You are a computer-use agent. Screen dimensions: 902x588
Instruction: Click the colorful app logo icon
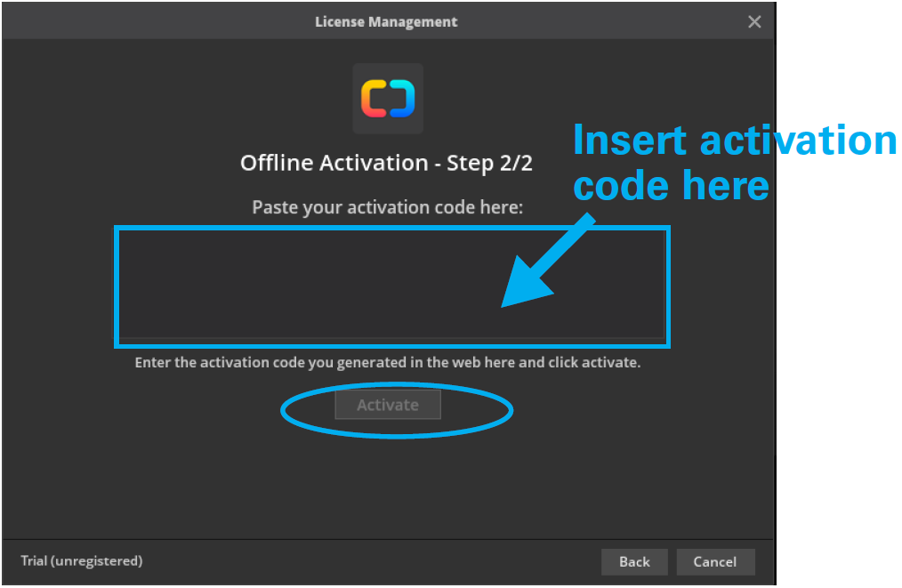[x=388, y=99]
